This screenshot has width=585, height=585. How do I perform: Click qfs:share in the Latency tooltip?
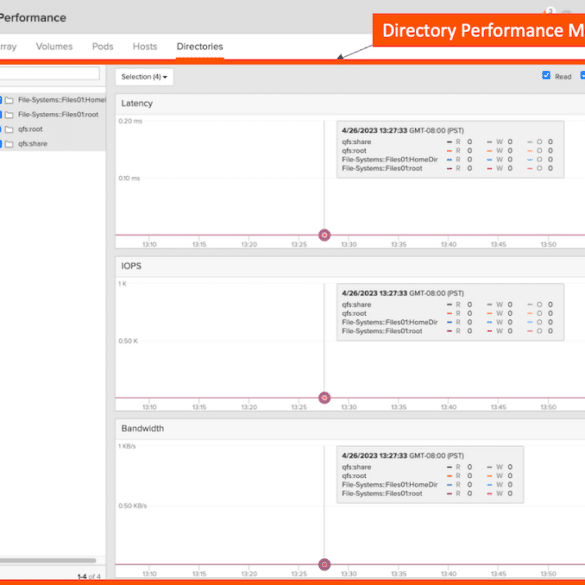point(356,142)
